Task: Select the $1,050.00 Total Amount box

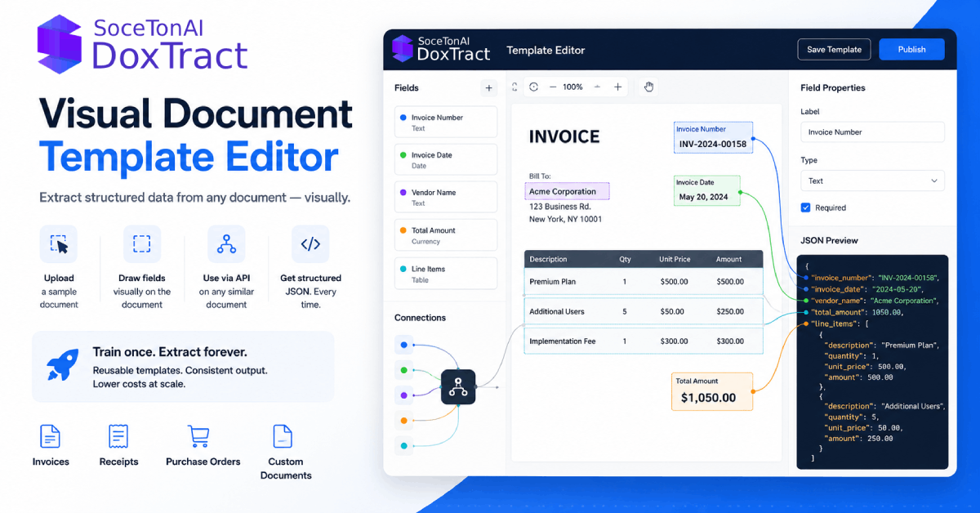Action: pyautogui.click(x=712, y=391)
